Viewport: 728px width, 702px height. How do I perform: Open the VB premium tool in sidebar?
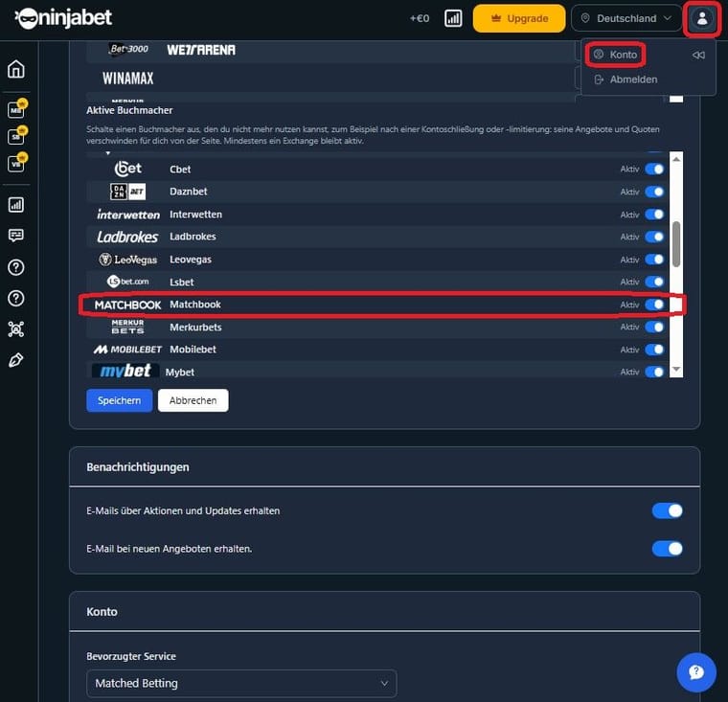click(17, 163)
